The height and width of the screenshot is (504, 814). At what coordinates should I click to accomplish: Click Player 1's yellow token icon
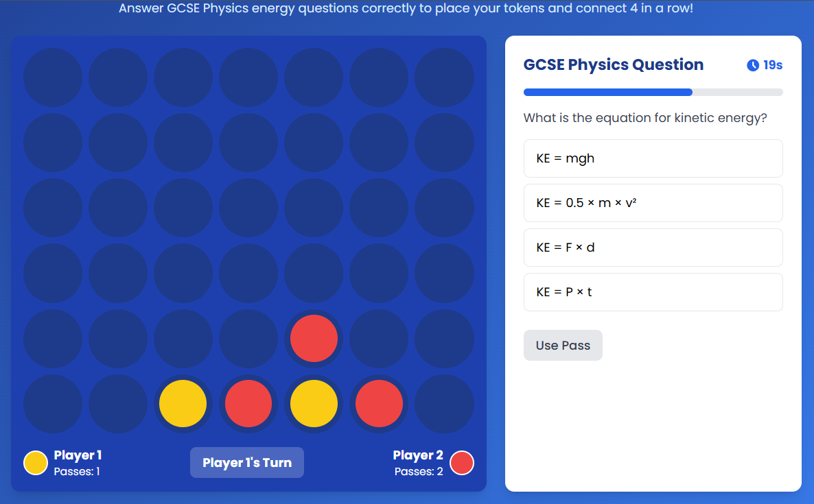(36, 463)
